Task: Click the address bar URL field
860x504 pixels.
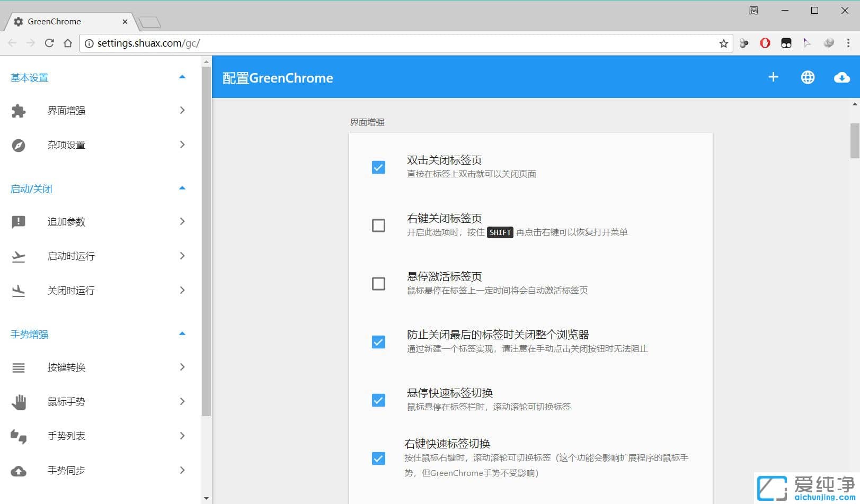Action: click(x=405, y=43)
